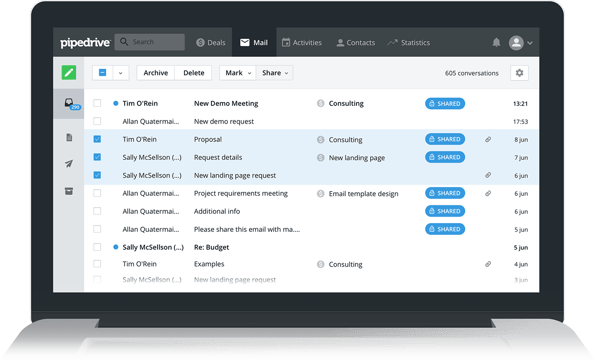Open 'Additional info' email subject
The height and width of the screenshot is (360, 595).
pyautogui.click(x=217, y=211)
